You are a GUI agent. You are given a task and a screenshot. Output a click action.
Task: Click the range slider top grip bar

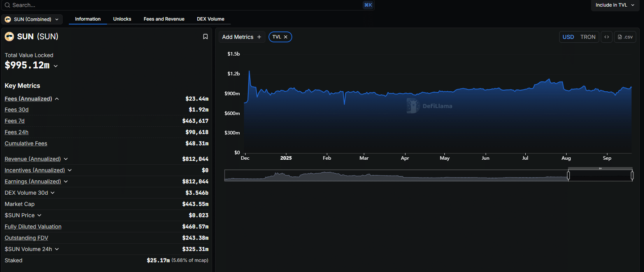coord(600,169)
